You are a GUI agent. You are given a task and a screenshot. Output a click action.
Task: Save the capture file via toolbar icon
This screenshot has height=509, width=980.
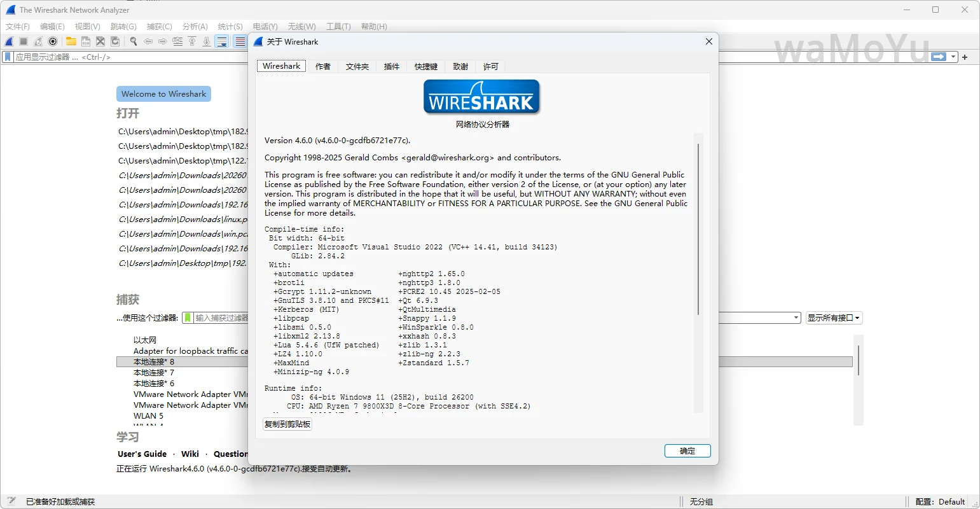[86, 41]
